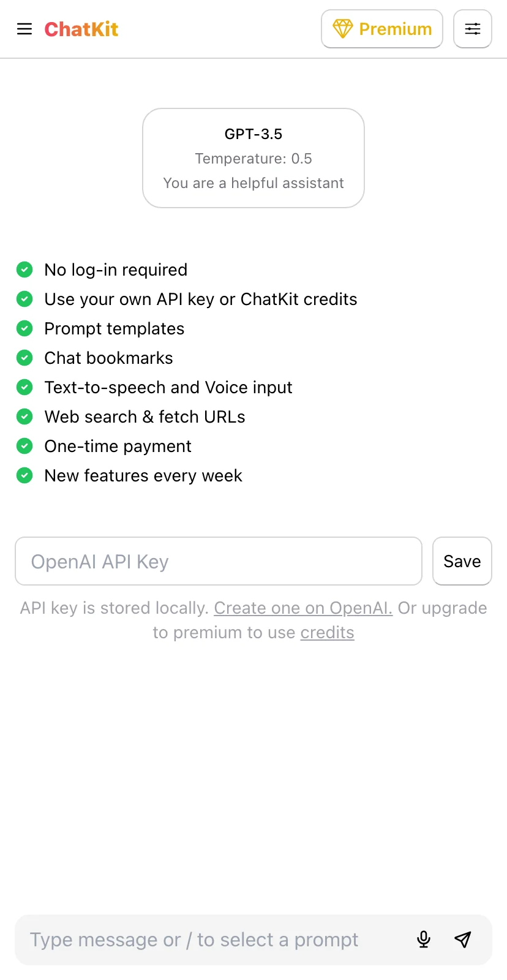507x980 pixels.
Task: Click the checkmark beside No log-in required
Action: click(24, 269)
